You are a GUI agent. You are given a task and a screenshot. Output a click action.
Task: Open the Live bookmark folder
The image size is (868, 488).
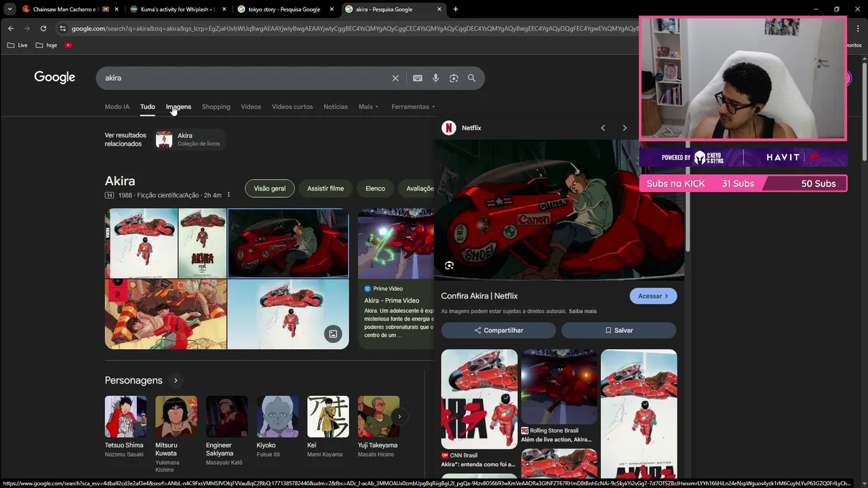click(x=18, y=45)
